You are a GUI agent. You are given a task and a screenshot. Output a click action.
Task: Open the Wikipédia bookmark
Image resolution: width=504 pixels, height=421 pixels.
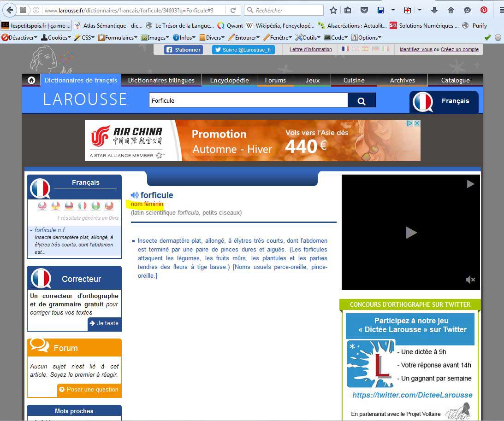pyautogui.click(x=281, y=26)
